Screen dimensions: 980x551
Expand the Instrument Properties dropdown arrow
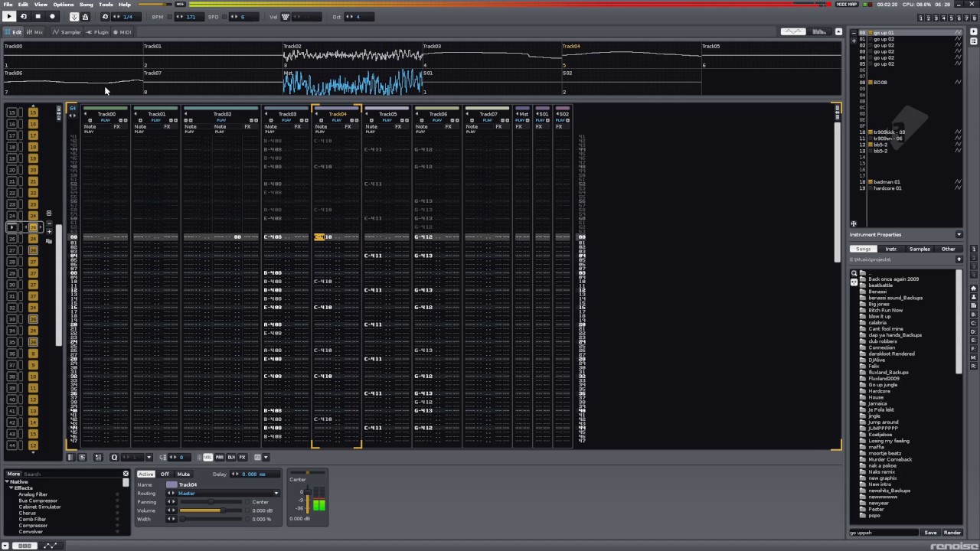click(x=959, y=234)
